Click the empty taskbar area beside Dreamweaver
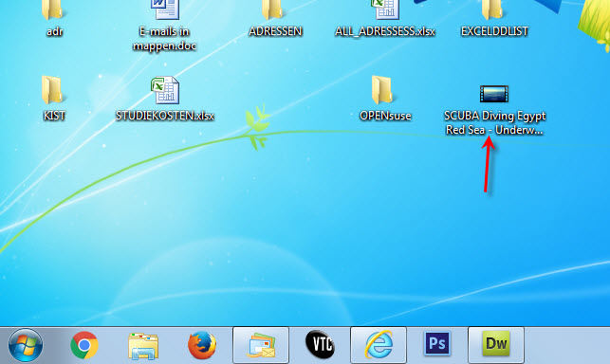610x364 pixels. pos(567,345)
